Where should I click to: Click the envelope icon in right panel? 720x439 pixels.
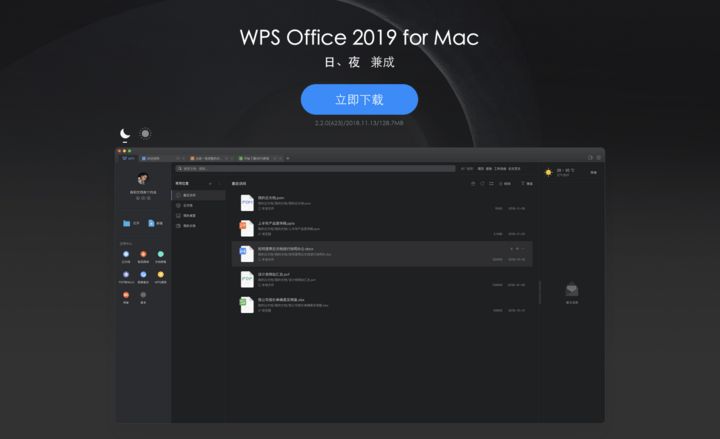[572, 289]
